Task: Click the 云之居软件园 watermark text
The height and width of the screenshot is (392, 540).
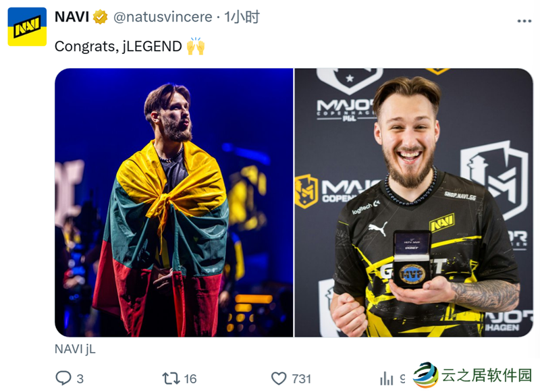Action: (x=487, y=374)
